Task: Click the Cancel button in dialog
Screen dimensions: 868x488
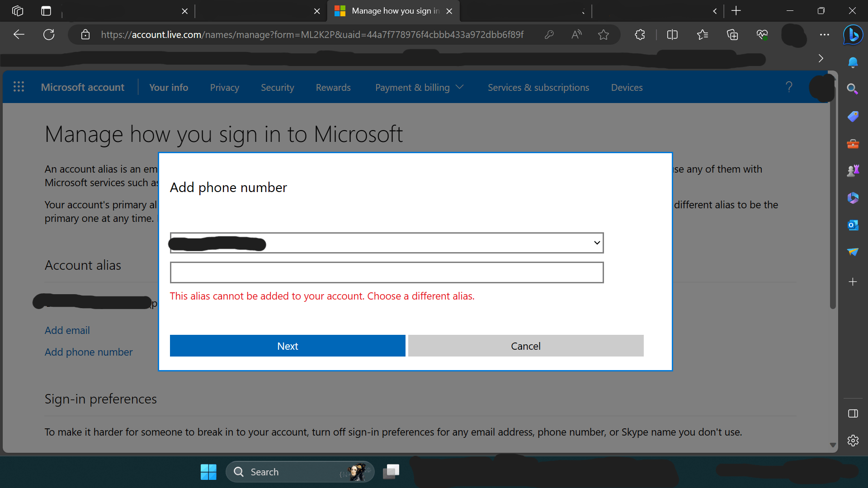Action: click(525, 346)
